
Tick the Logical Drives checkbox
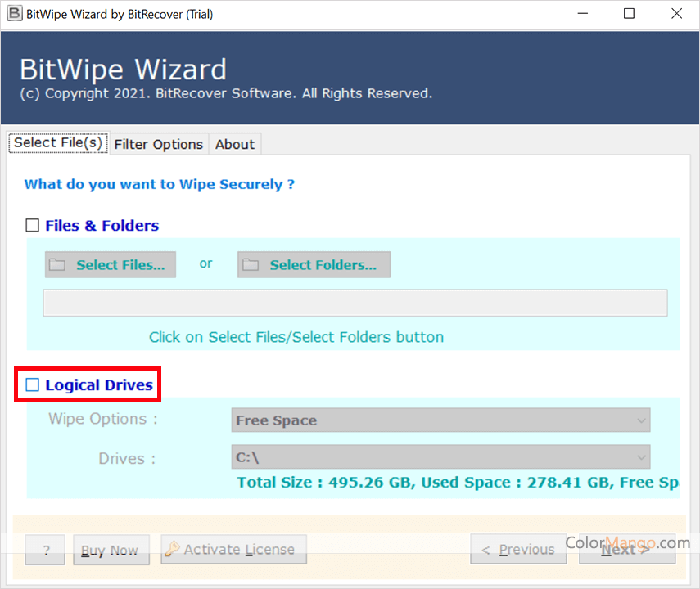click(32, 384)
